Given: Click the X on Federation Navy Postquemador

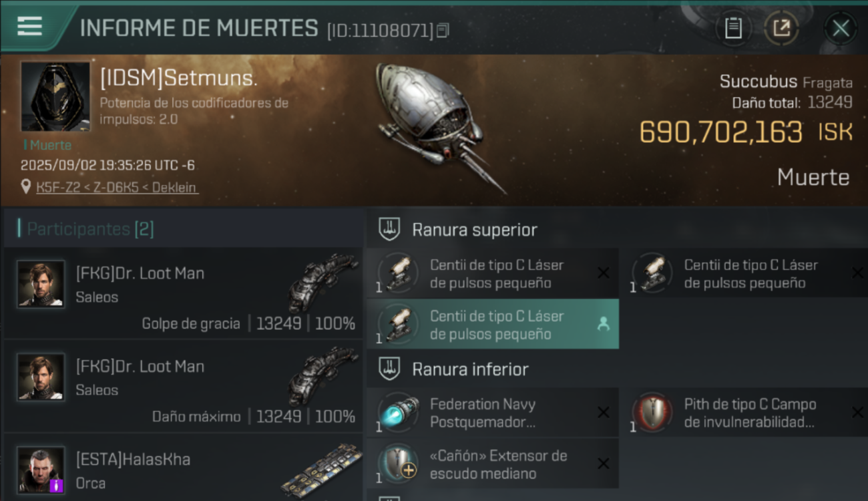Looking at the screenshot, I should [x=603, y=413].
